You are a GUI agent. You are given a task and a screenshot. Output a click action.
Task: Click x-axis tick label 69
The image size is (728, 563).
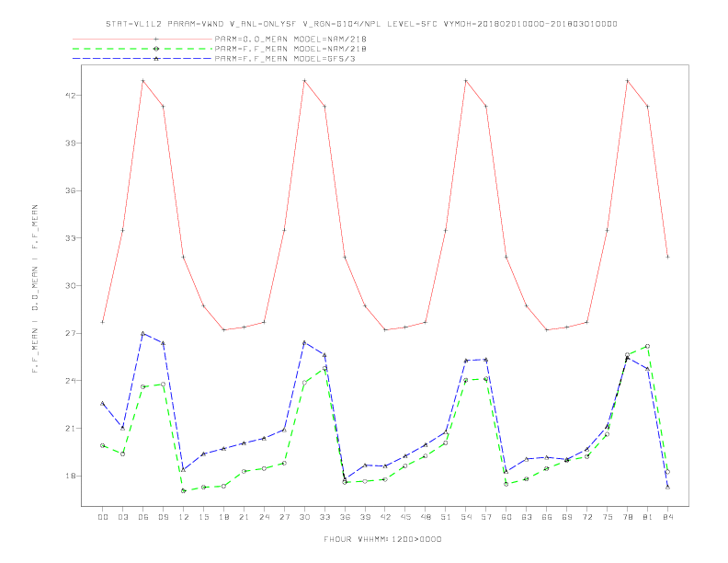567,517
